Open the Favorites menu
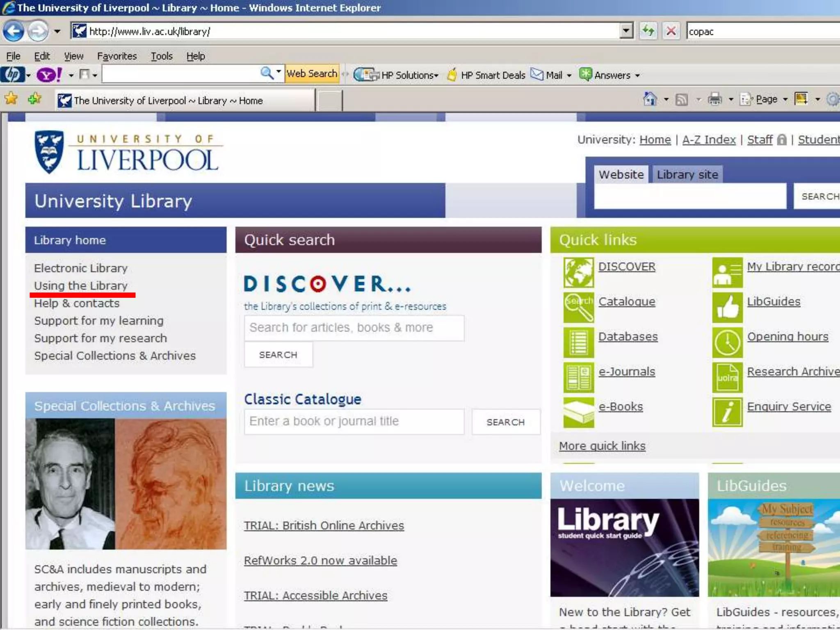840x630 pixels. tap(117, 56)
